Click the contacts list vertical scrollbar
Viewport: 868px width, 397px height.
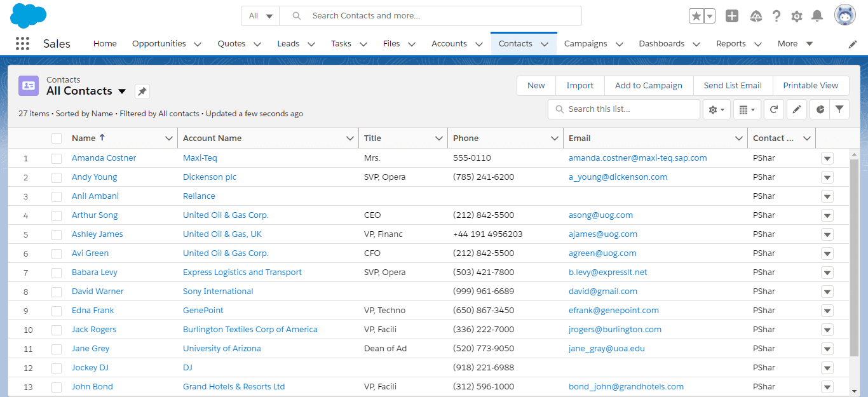click(x=854, y=257)
